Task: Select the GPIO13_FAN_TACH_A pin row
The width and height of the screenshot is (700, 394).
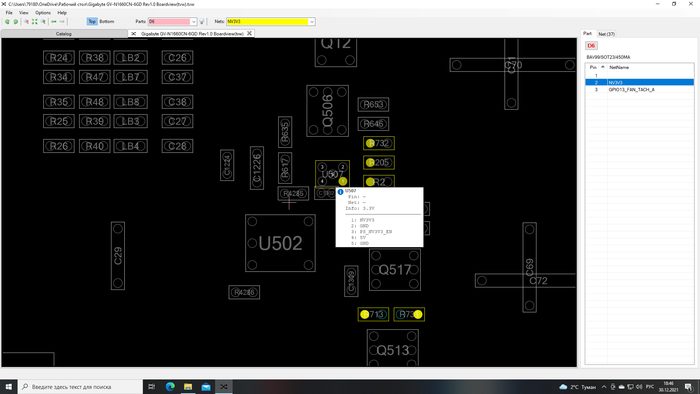Action: pos(640,90)
